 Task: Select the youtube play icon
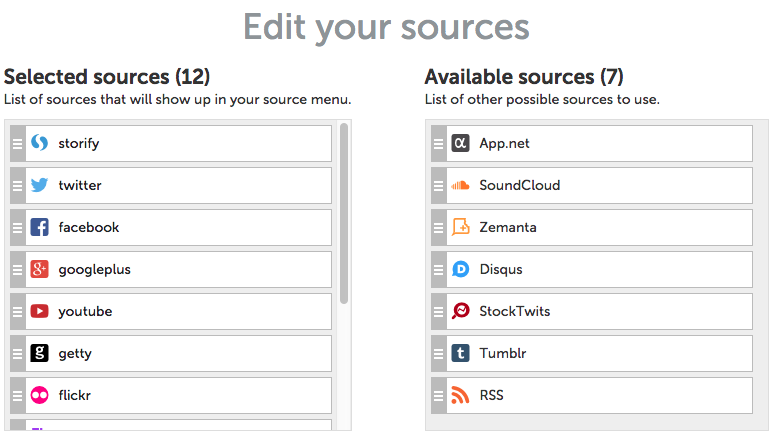pyautogui.click(x=40, y=311)
